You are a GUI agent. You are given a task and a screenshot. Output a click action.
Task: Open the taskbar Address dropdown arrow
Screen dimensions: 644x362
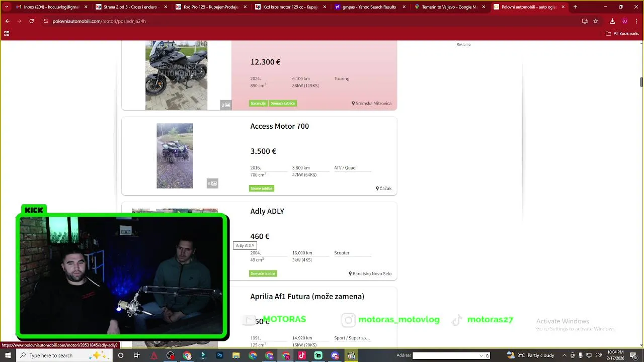[x=481, y=355]
